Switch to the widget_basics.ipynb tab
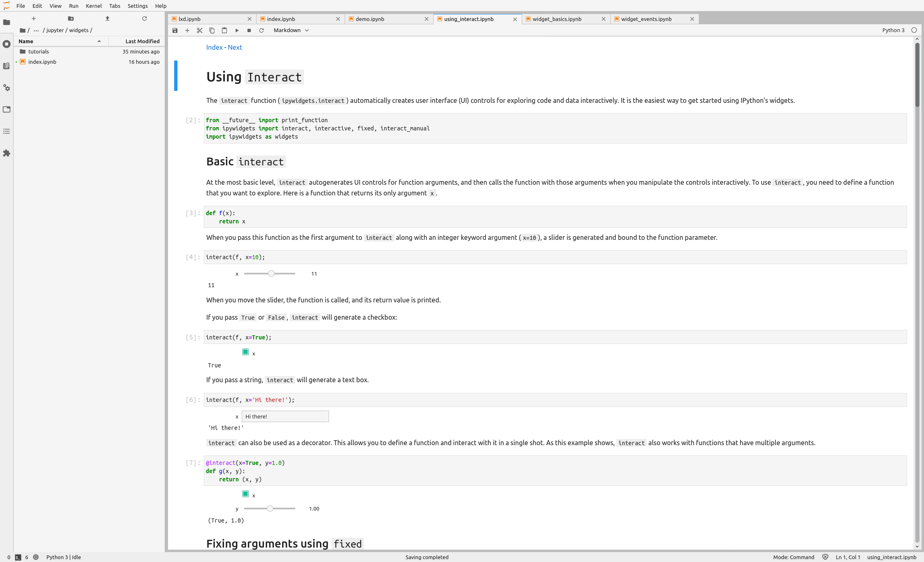Screen dimensions: 924x562 coord(557,19)
